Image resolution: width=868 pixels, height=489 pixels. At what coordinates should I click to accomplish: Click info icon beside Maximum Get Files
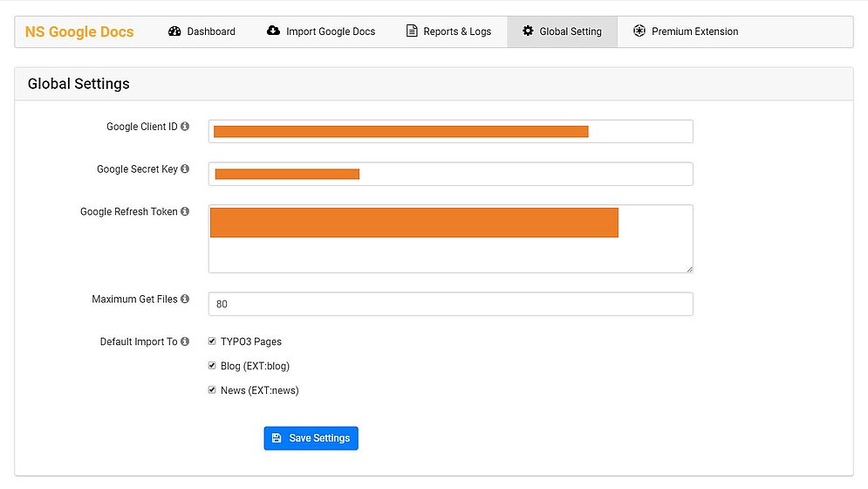point(185,299)
